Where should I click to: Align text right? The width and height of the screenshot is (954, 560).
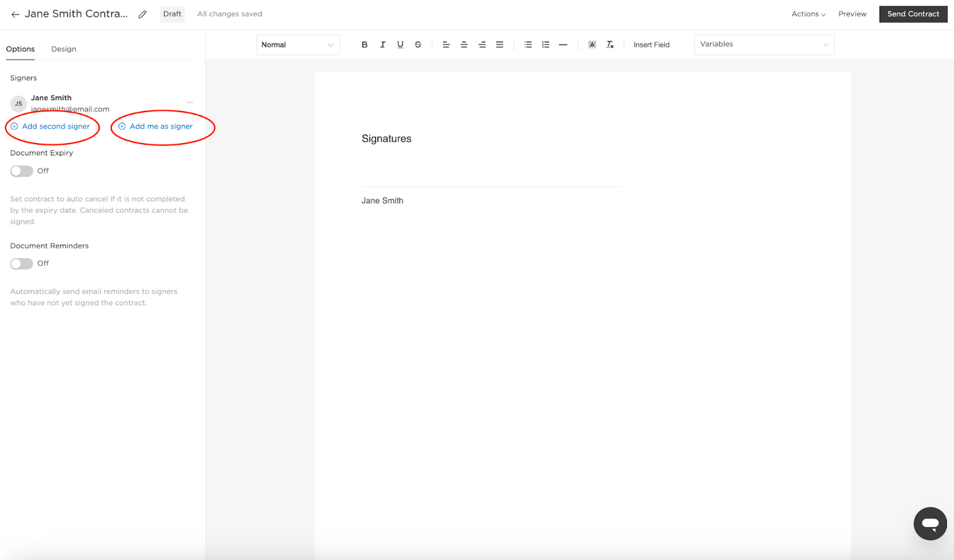(x=482, y=45)
